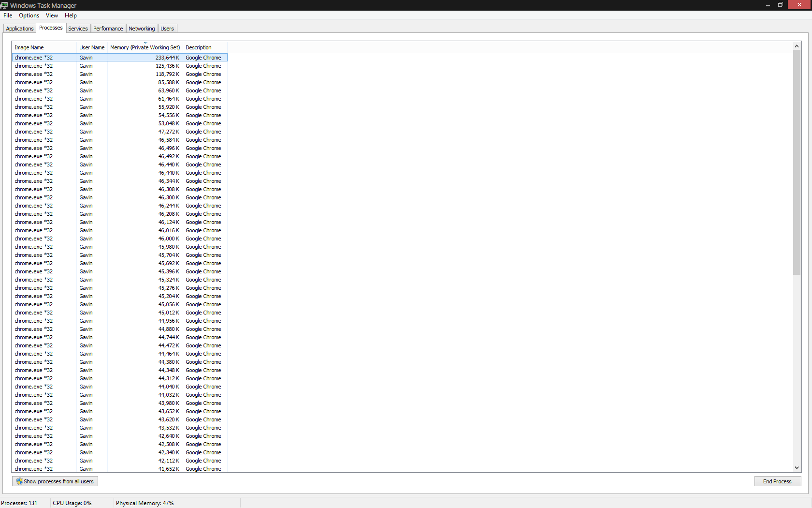Viewport: 812px width, 508px height.
Task: Click the Task Manager title bar icon
Action: click(4, 5)
